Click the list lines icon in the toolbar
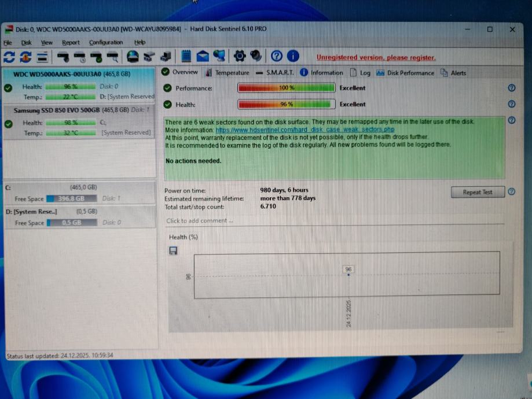Viewport: 532px width, 399px height. pyautogui.click(x=42, y=57)
